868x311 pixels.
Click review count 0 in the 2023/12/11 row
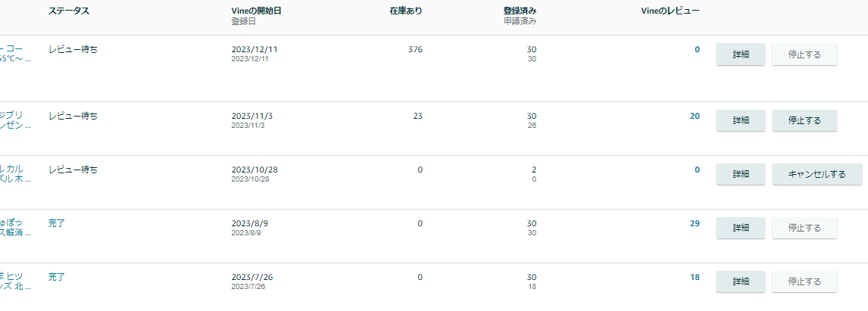tap(697, 49)
